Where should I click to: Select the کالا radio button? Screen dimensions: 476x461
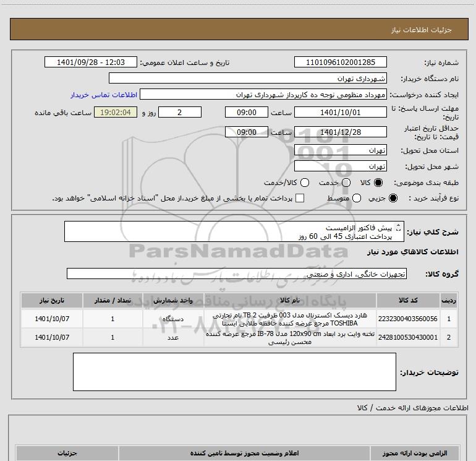click(x=378, y=183)
